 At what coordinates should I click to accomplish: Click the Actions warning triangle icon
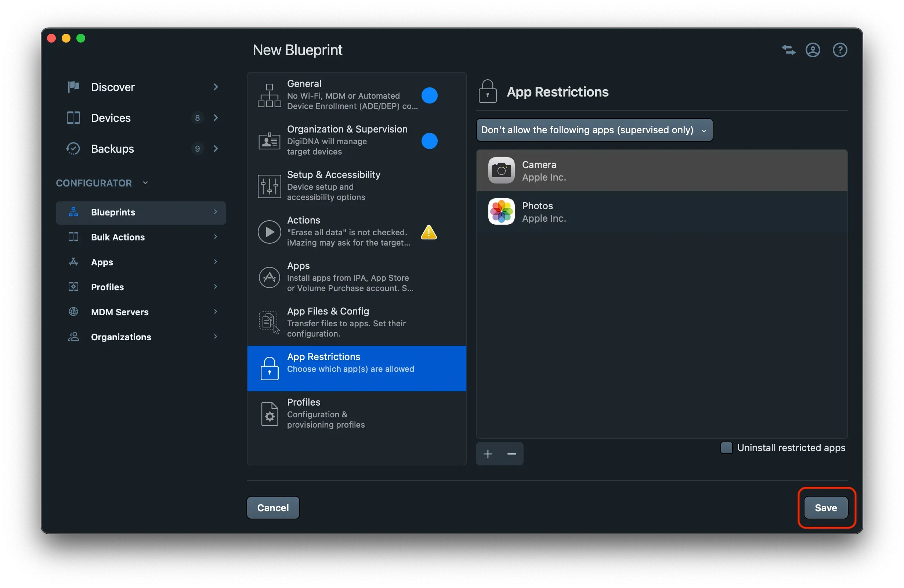pyautogui.click(x=429, y=232)
